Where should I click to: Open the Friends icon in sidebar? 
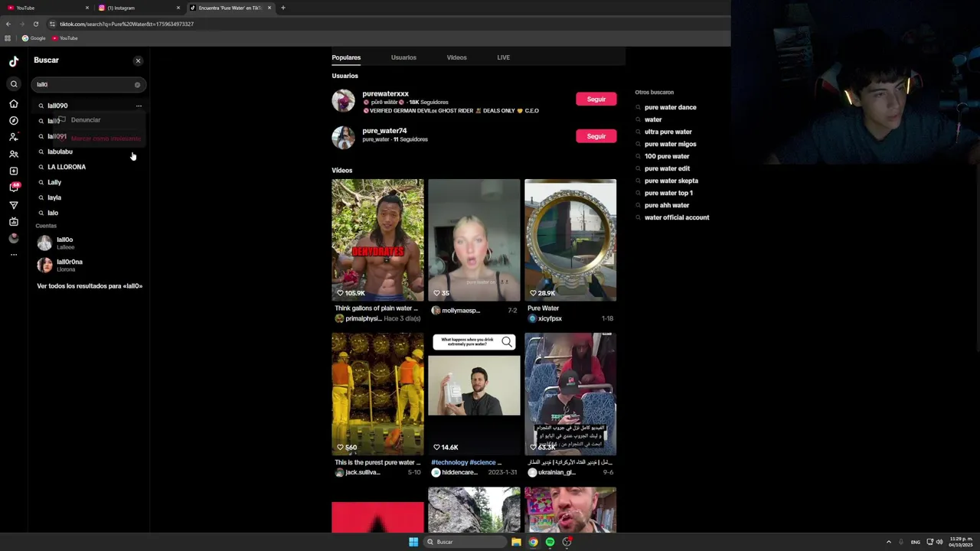(14, 154)
